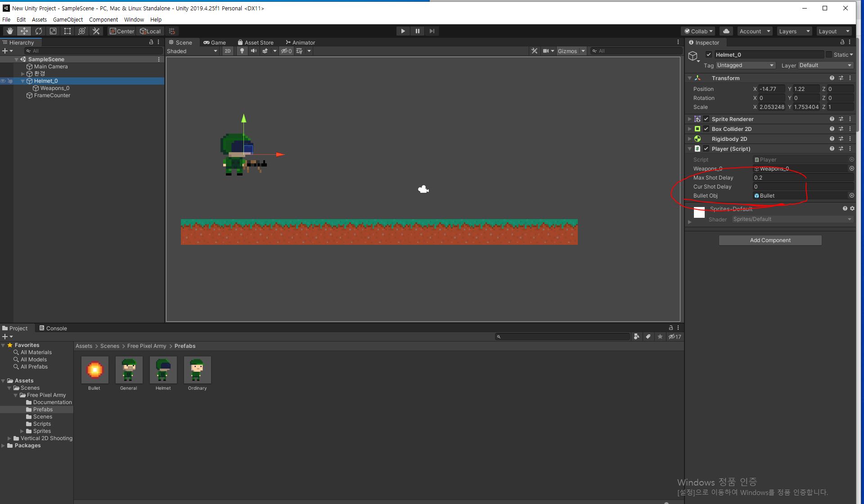Toggle scene audio speaker icon
This screenshot has width=864, height=504.
point(254,51)
